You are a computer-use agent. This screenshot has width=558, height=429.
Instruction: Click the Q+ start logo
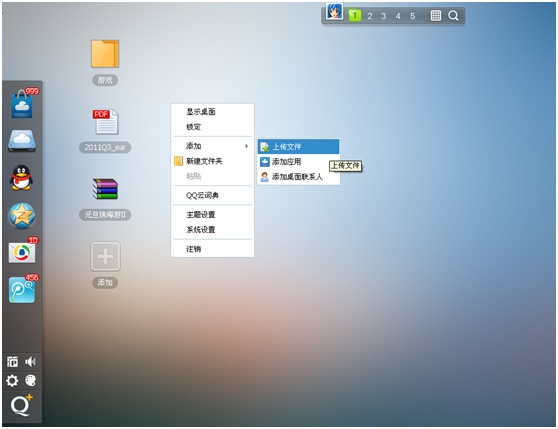coord(21,406)
